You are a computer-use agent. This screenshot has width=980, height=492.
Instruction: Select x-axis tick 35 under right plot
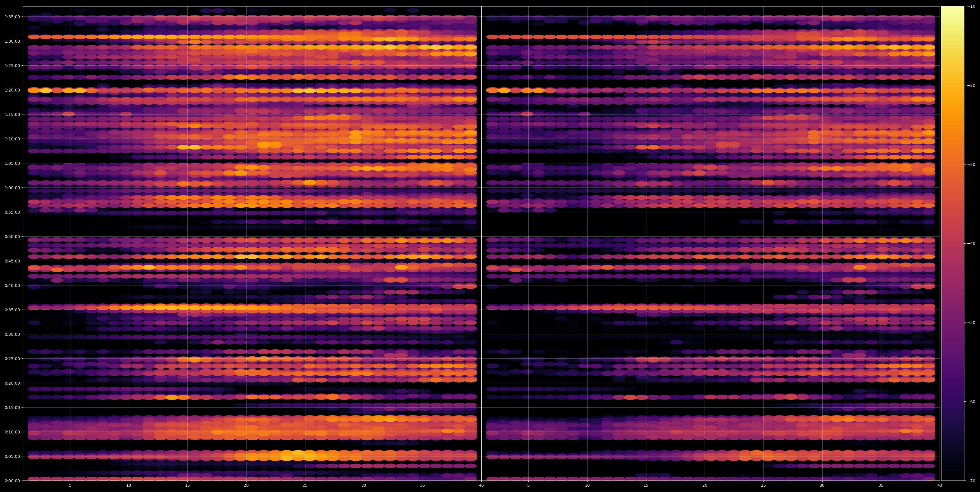(x=881, y=485)
